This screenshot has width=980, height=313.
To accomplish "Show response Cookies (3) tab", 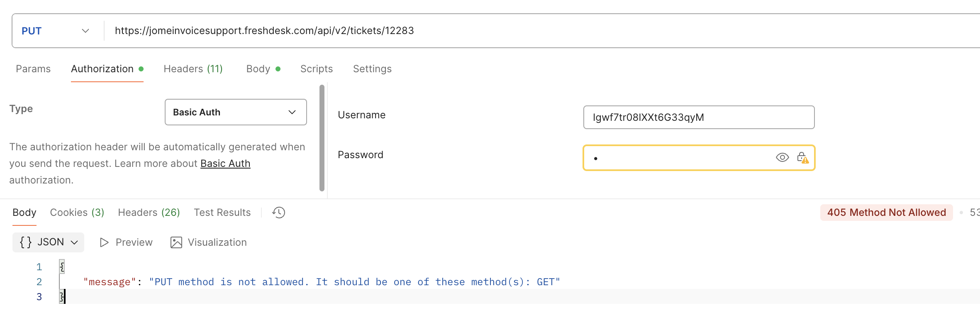I will tap(77, 213).
